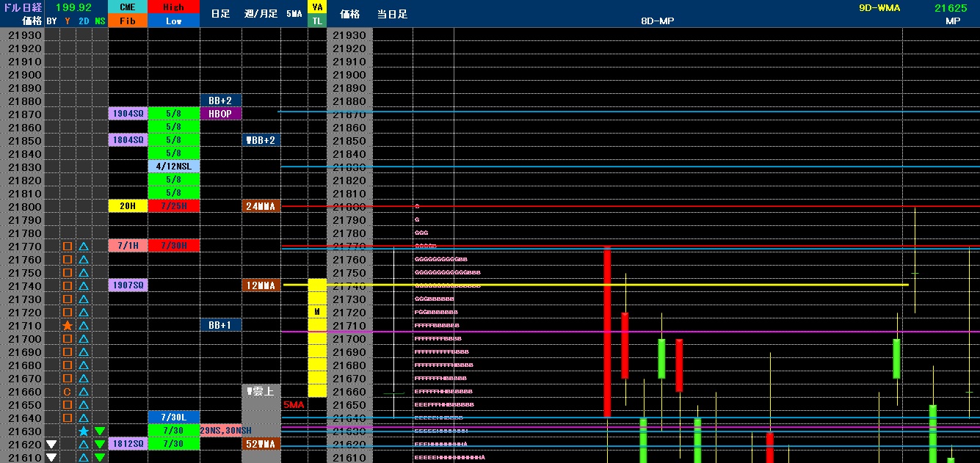Click the orange square marker in row 21740
Image resolution: width=980 pixels, height=463 pixels.
[67, 285]
